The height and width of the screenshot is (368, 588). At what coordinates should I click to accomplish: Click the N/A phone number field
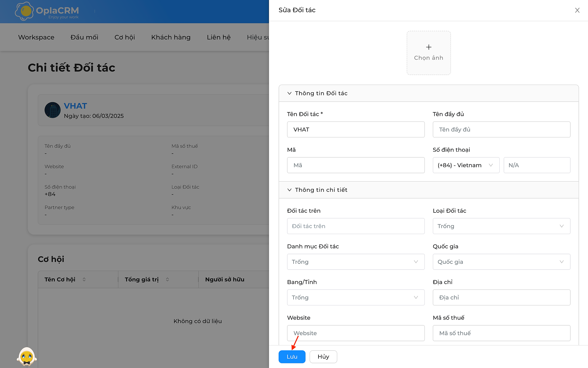point(537,165)
